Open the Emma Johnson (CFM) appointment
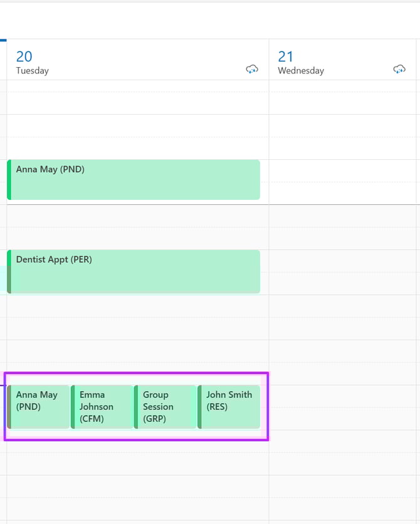The image size is (420, 524). tap(102, 406)
